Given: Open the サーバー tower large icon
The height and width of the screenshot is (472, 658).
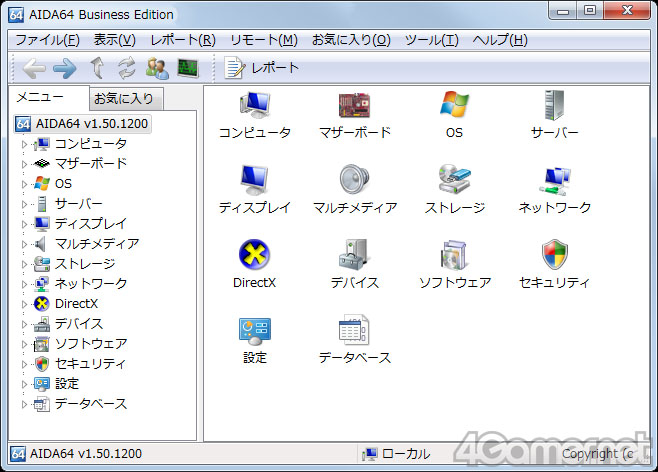Looking at the screenshot, I should tap(554, 105).
